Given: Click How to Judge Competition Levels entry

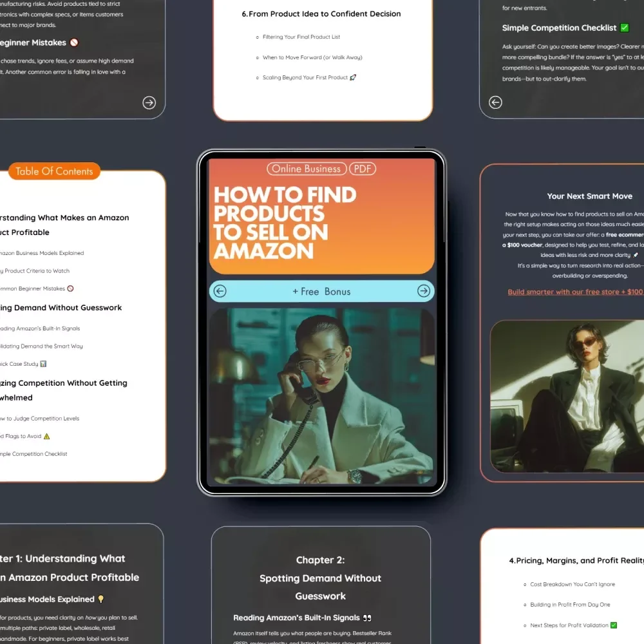Looking at the screenshot, I should point(40,419).
